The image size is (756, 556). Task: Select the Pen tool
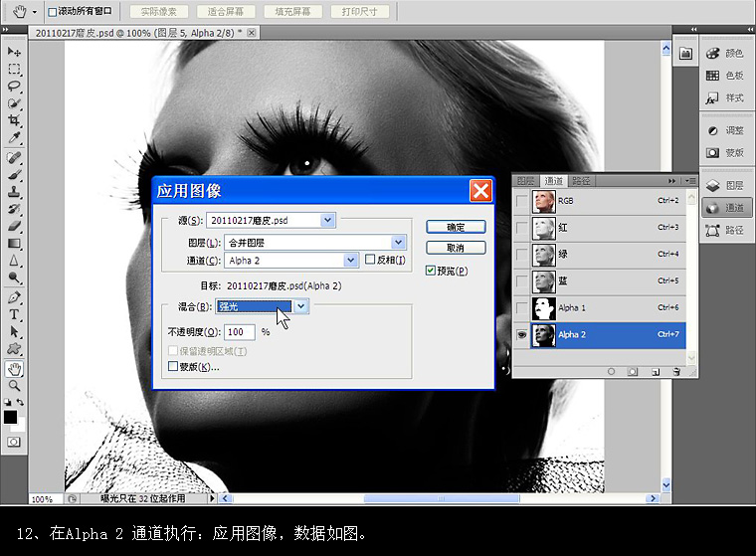click(14, 297)
